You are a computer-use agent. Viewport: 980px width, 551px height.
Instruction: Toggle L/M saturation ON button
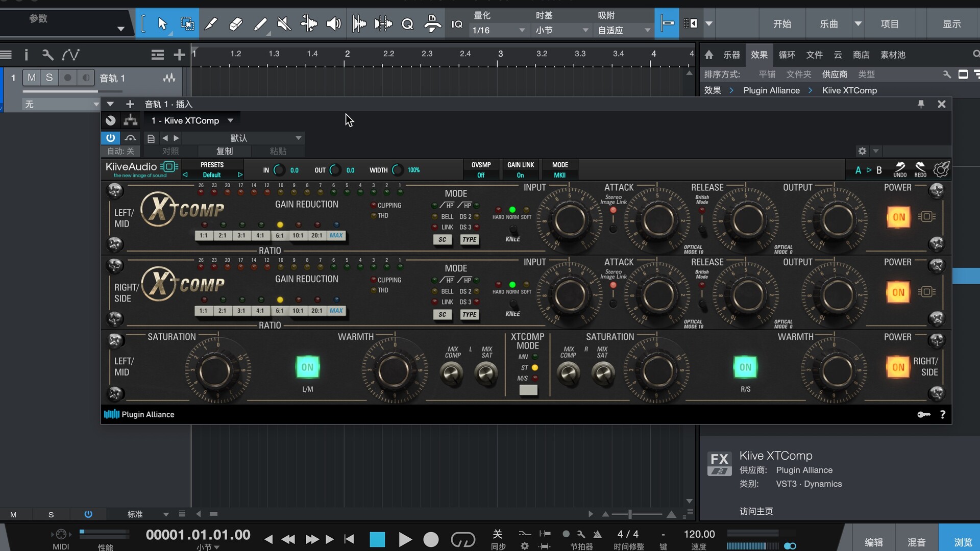(307, 367)
